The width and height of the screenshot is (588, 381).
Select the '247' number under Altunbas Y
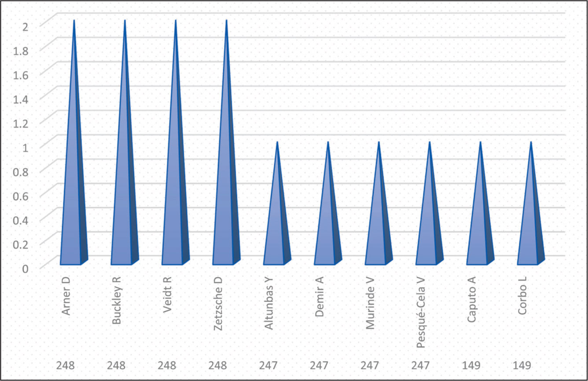[268, 365]
